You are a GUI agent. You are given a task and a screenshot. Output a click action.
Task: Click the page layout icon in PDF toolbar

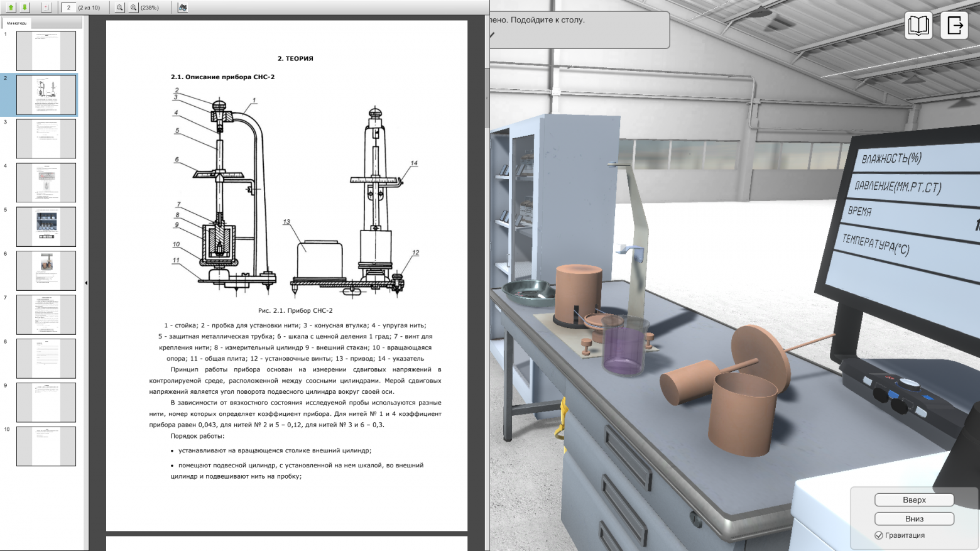pyautogui.click(x=46, y=8)
